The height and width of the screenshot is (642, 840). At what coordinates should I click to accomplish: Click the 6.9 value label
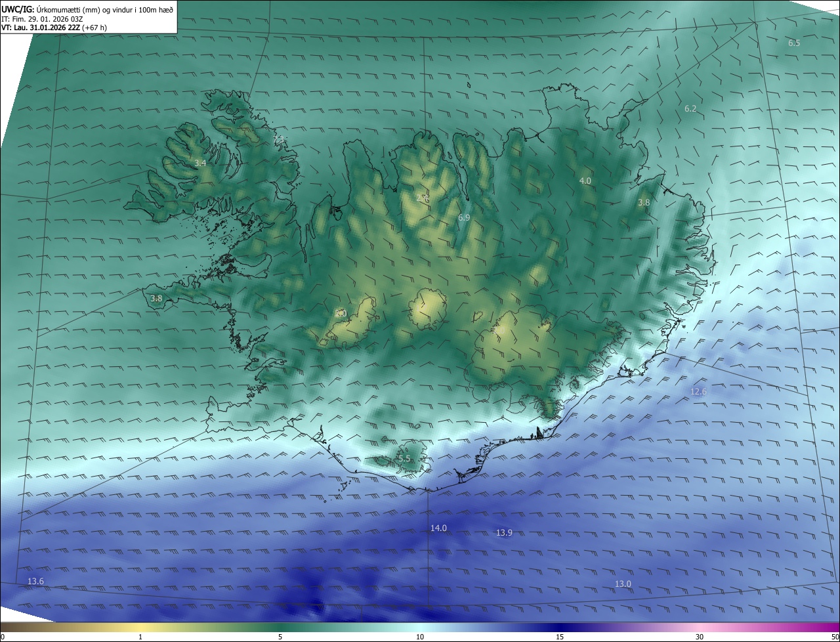point(464,217)
